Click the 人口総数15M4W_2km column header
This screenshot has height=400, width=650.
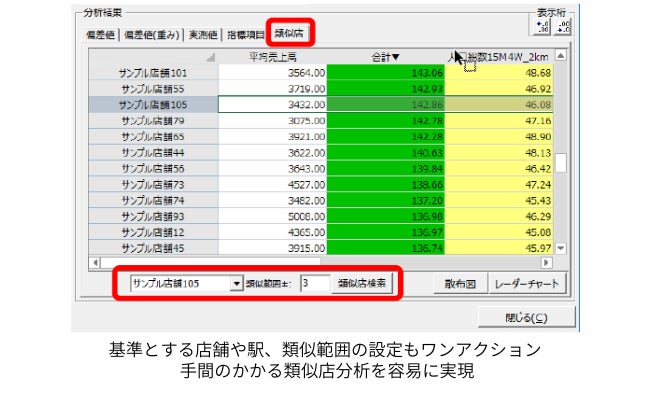pyautogui.click(x=499, y=57)
